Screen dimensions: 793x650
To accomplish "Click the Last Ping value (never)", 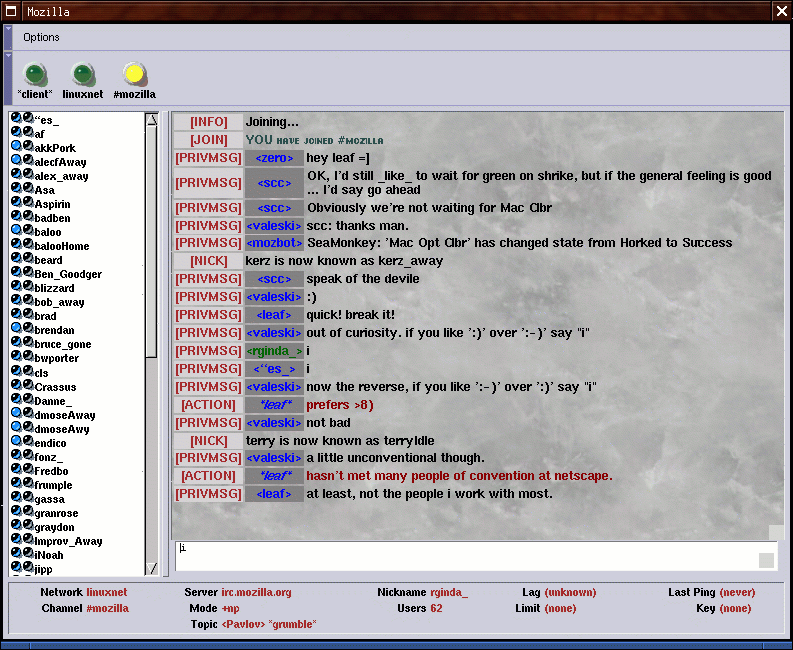I will [x=737, y=592].
